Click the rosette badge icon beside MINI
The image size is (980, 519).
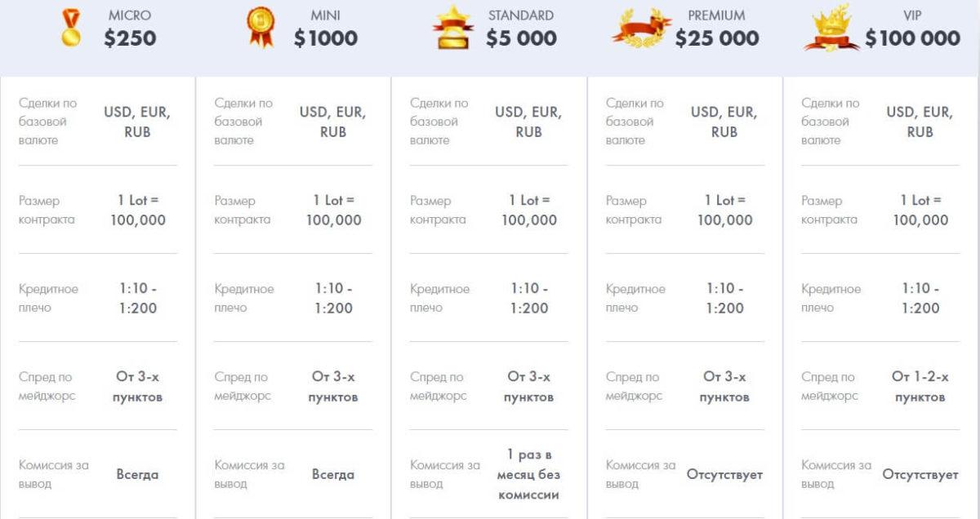(261, 29)
